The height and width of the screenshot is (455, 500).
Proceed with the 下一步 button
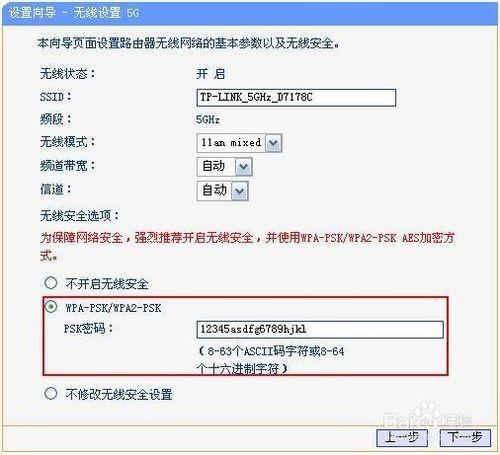coord(465,437)
